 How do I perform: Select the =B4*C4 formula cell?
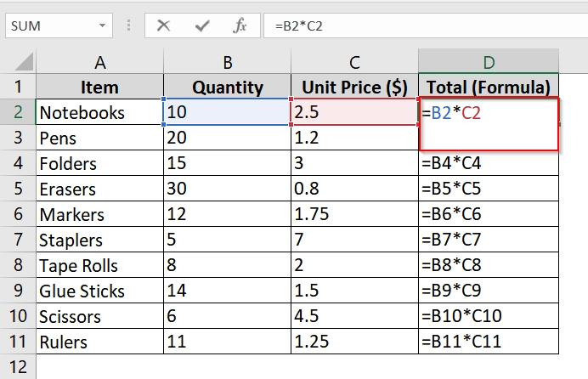(489, 163)
